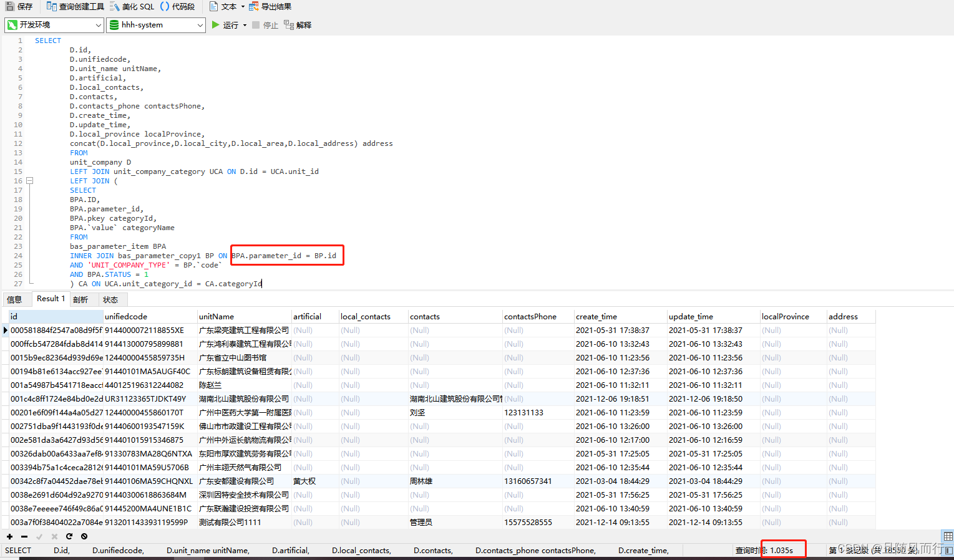Select cell 13160657341
Viewport: 954px width, 560px height.
538,481
